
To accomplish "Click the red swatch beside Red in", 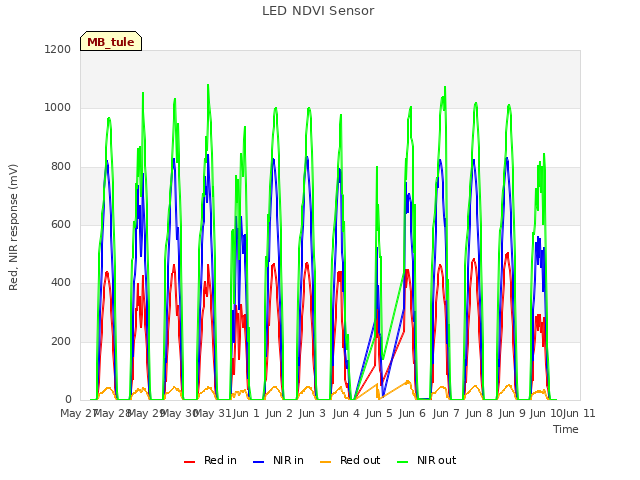I will coord(189,462).
